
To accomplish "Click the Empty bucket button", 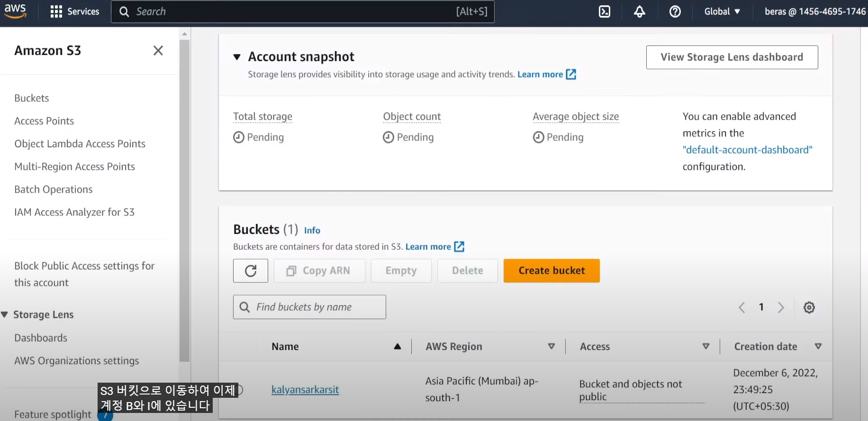I will [x=401, y=271].
